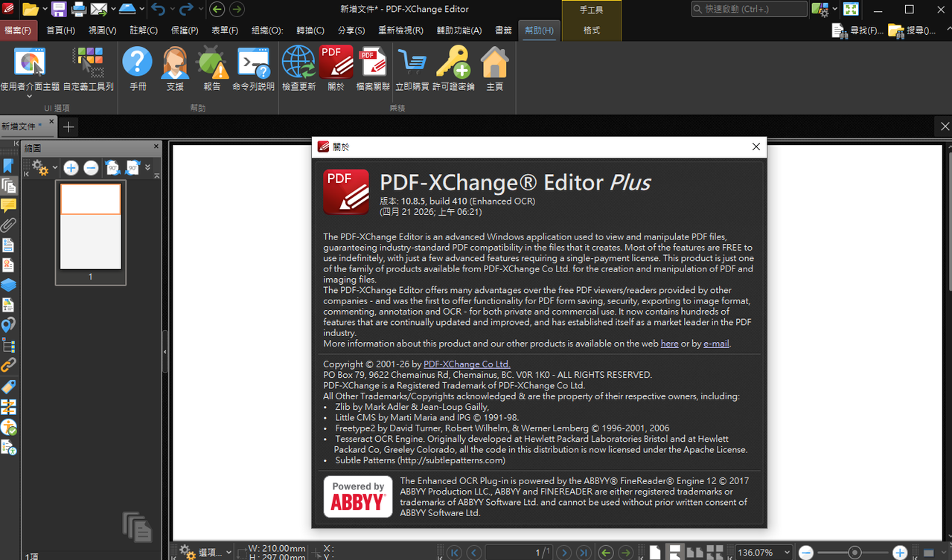The image size is (952, 560).
Task: Switch to the 檔案(F) tab
Action: click(x=18, y=30)
